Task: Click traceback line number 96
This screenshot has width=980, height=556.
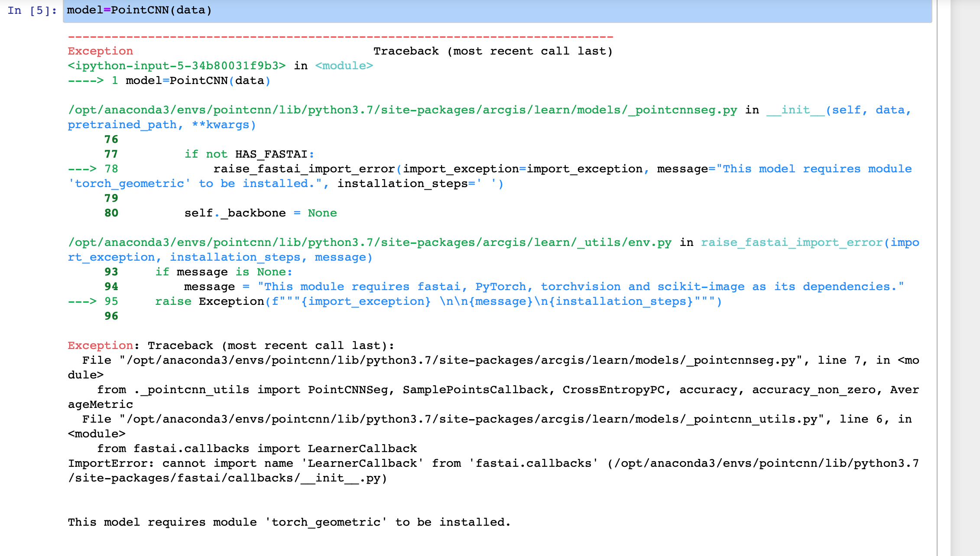Action: [111, 316]
